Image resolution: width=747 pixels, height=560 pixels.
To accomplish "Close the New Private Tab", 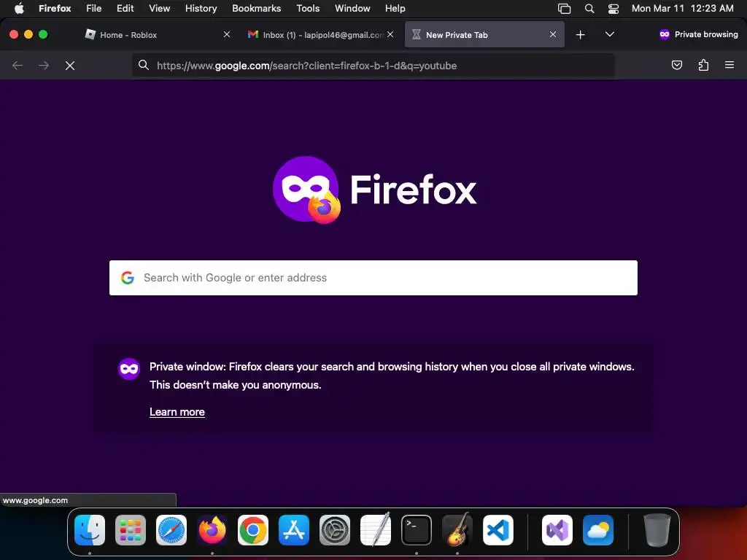I will pyautogui.click(x=553, y=34).
